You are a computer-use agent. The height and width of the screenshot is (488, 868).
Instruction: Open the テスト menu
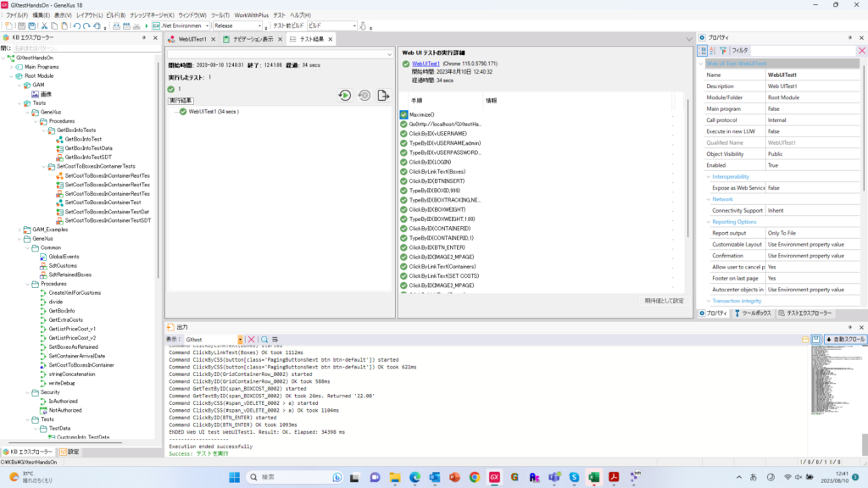coord(280,15)
